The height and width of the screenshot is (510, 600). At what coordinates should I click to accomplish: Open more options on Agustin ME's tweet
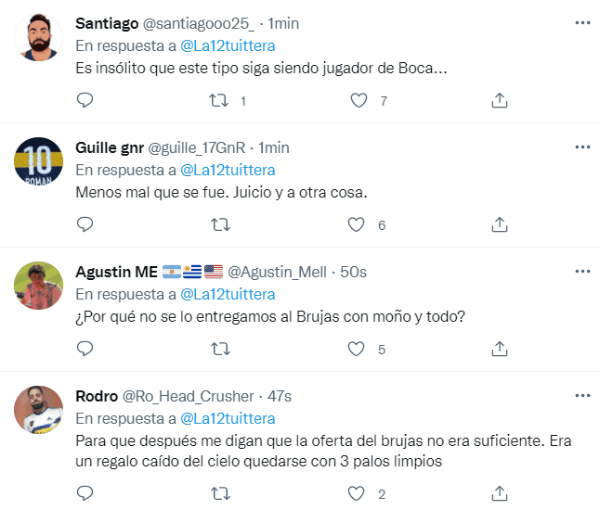(582, 272)
